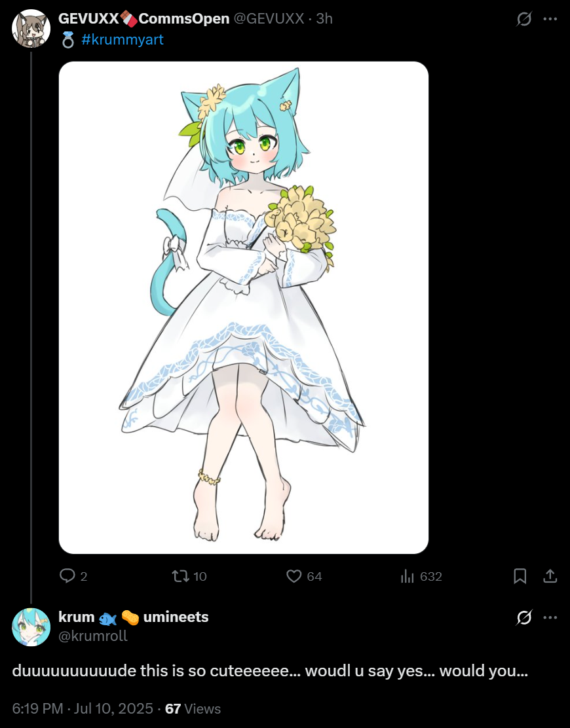The image size is (570, 728).
Task: Open krum's profile picture
Action: pos(31,627)
